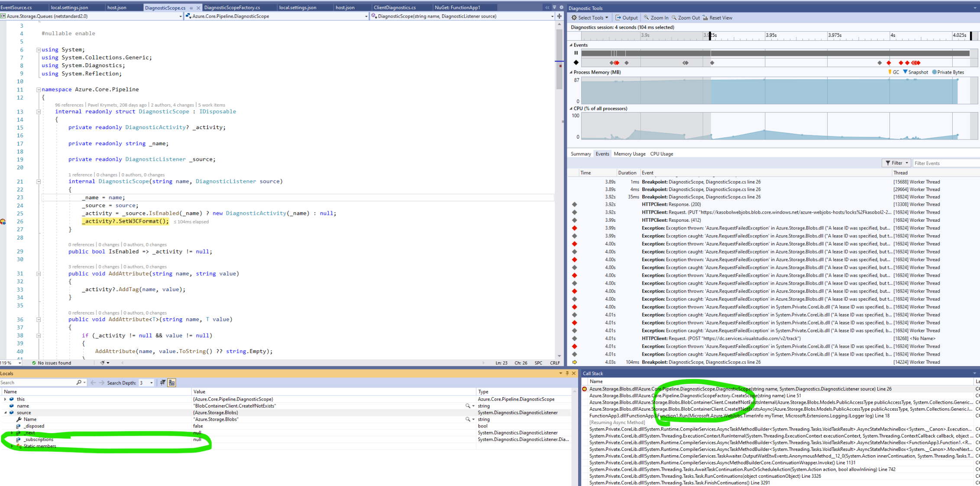Switch to the Memory Usage tab

[629, 154]
